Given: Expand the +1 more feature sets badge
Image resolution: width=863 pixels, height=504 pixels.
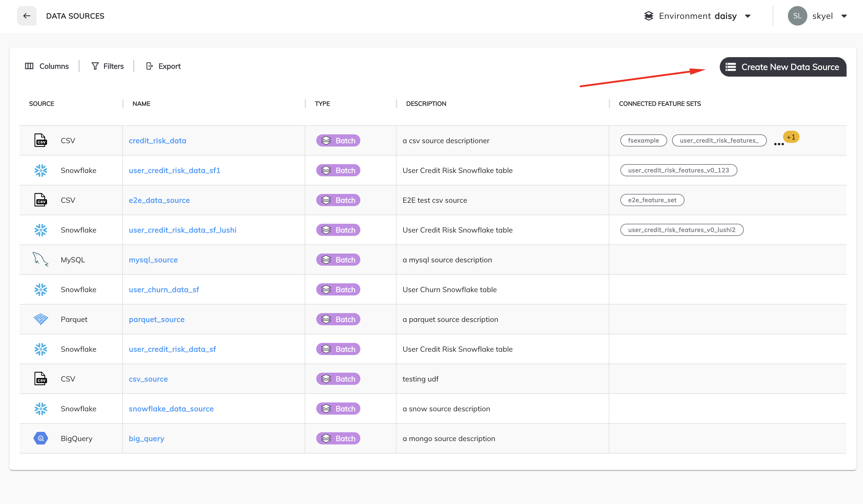Looking at the screenshot, I should pyautogui.click(x=791, y=137).
